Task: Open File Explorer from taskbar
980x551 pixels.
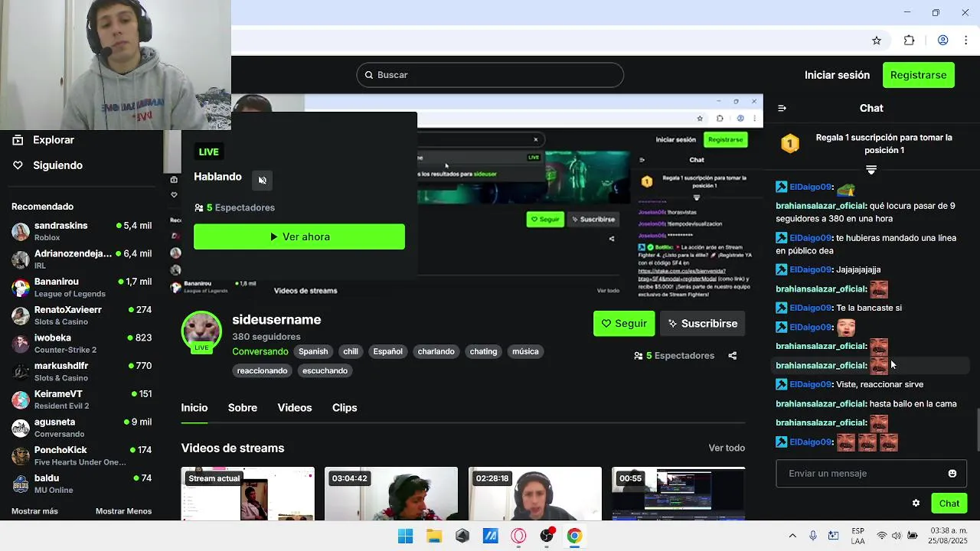Action: [x=434, y=536]
